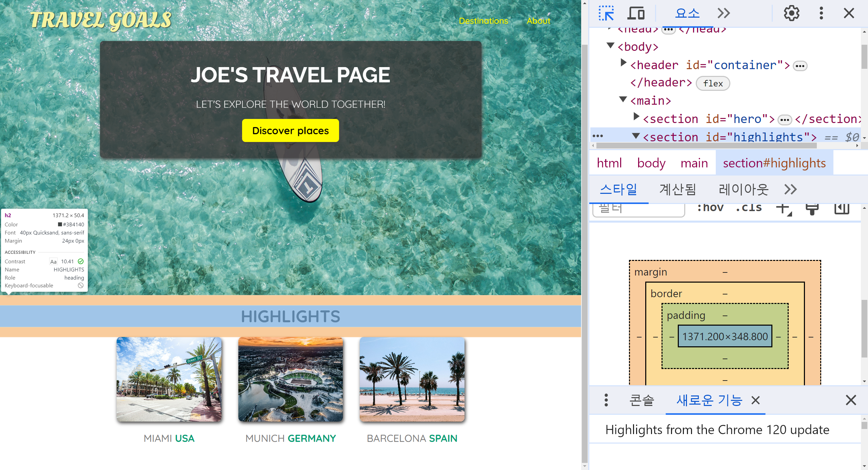Click the Munich Germany thumbnail image
The width and height of the screenshot is (868, 470).
tap(291, 379)
